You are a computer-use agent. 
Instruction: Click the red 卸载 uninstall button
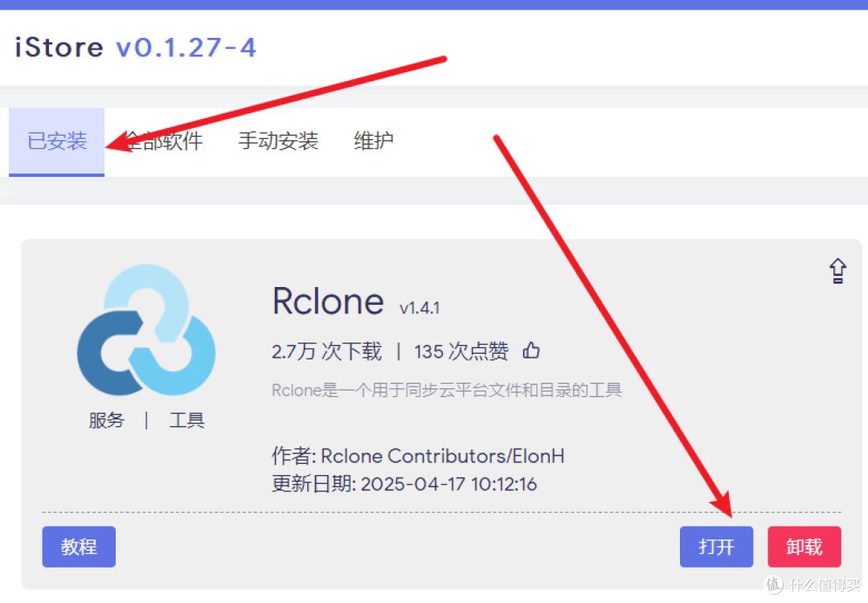pyautogui.click(x=805, y=547)
